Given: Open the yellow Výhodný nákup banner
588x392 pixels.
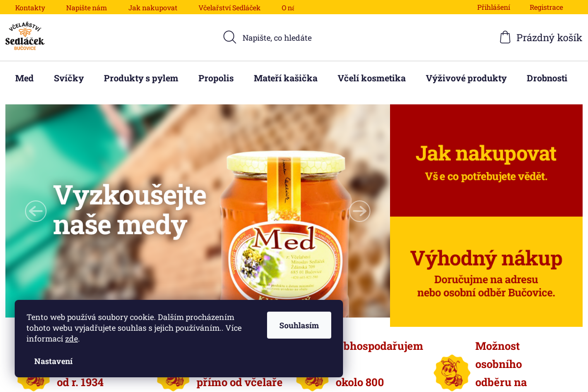Looking at the screenshot, I should tap(486, 271).
